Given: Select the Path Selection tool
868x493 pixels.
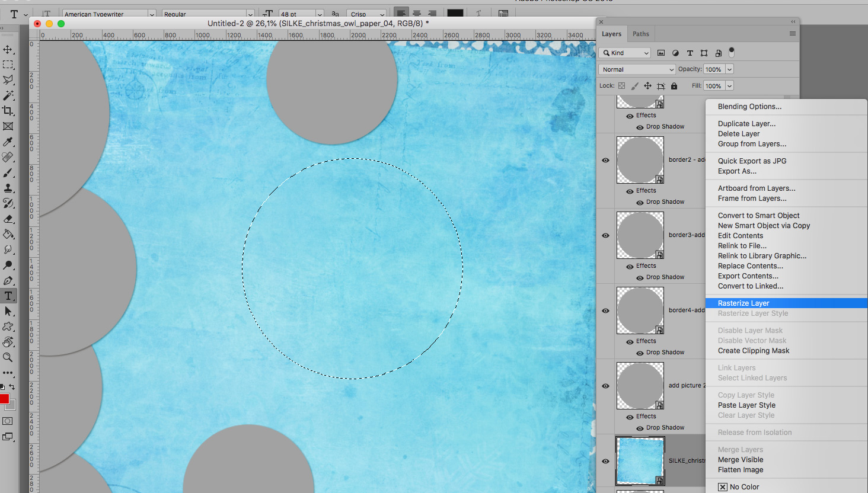Looking at the screenshot, I should coord(8,311).
